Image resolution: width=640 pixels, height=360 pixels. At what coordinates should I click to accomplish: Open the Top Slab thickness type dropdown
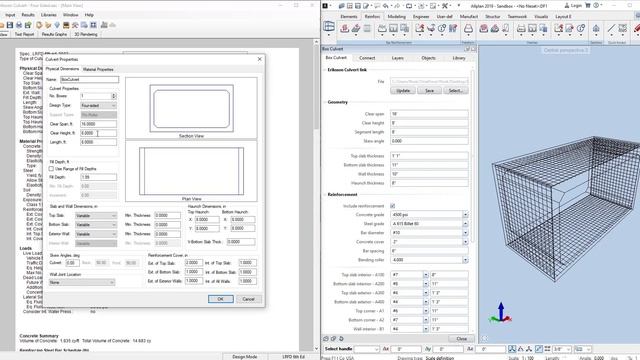96,216
